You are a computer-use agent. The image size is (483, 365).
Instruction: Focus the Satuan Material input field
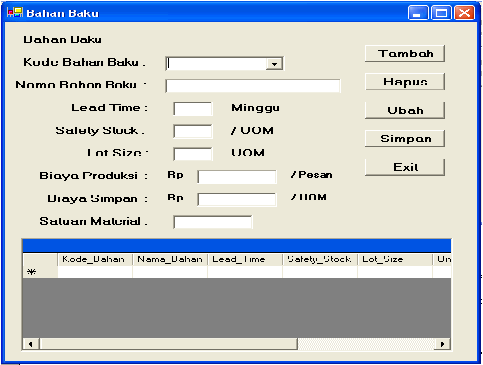coord(213,222)
